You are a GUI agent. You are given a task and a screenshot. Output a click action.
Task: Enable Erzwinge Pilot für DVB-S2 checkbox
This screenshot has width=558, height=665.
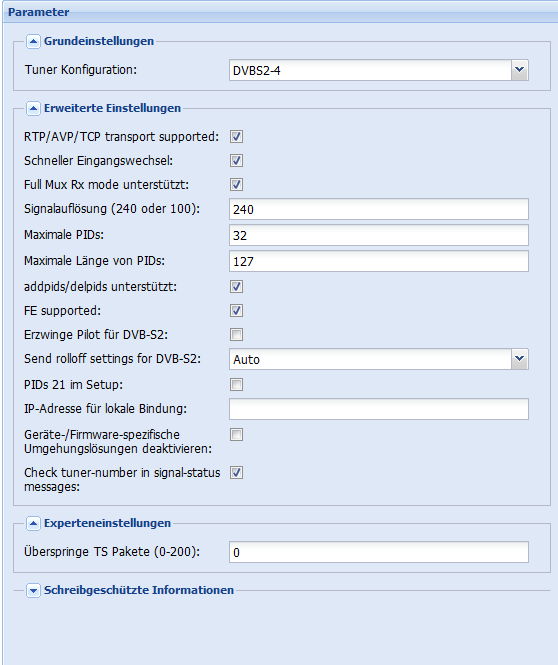tap(237, 335)
